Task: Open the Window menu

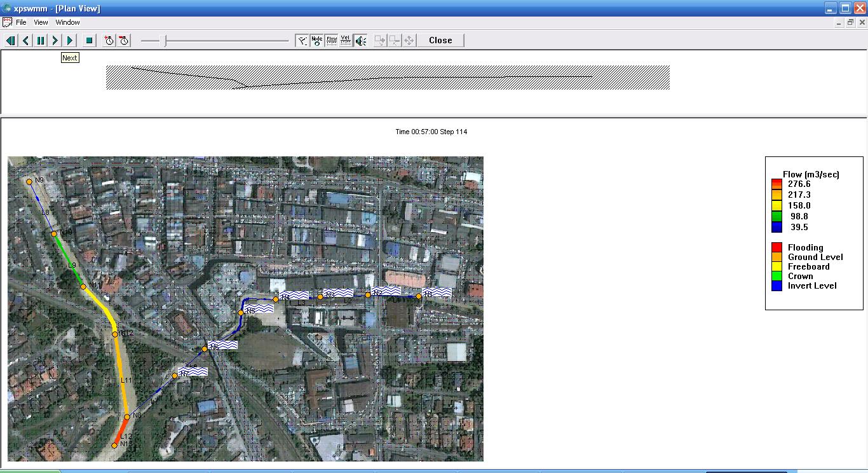Action: tap(67, 22)
